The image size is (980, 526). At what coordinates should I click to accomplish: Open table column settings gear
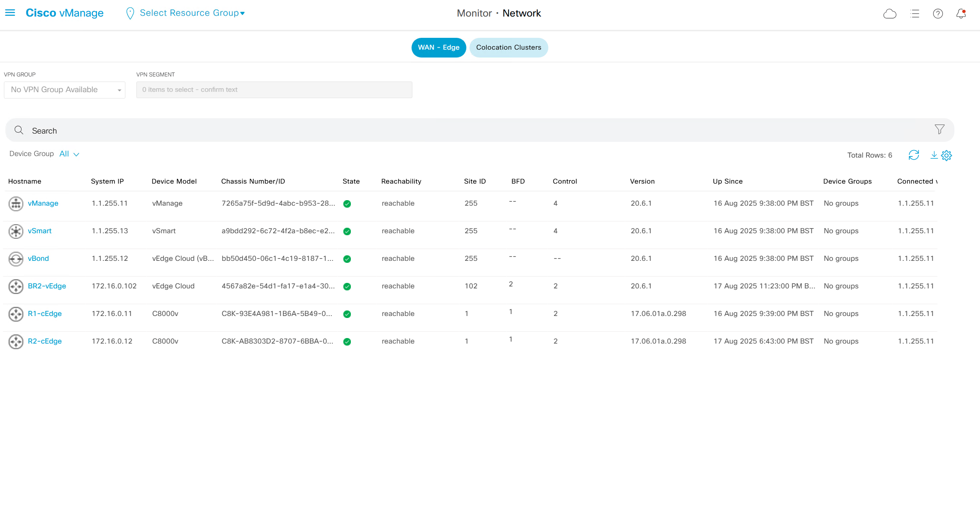click(x=946, y=156)
